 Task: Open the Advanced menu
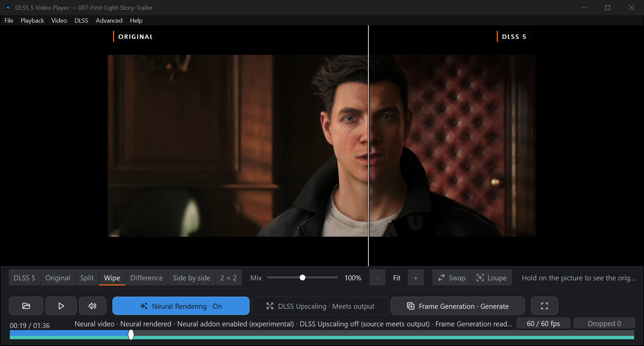pos(109,21)
